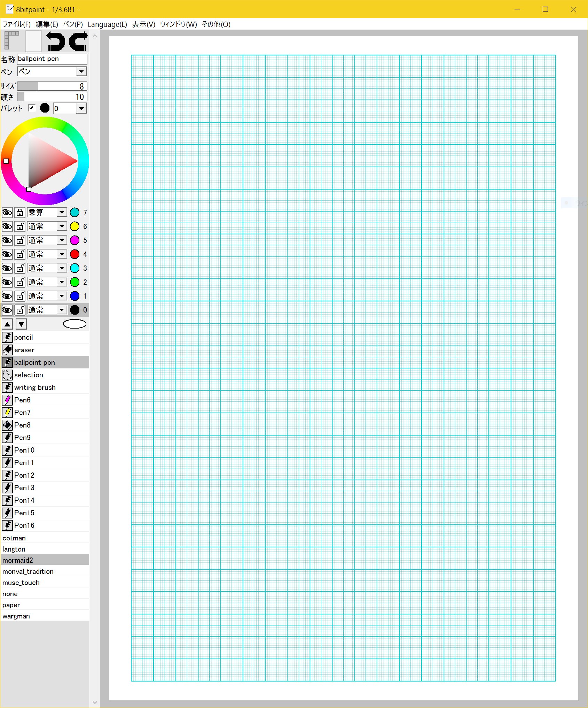
Task: Toggle visibility of layer 0
Action: (x=7, y=310)
